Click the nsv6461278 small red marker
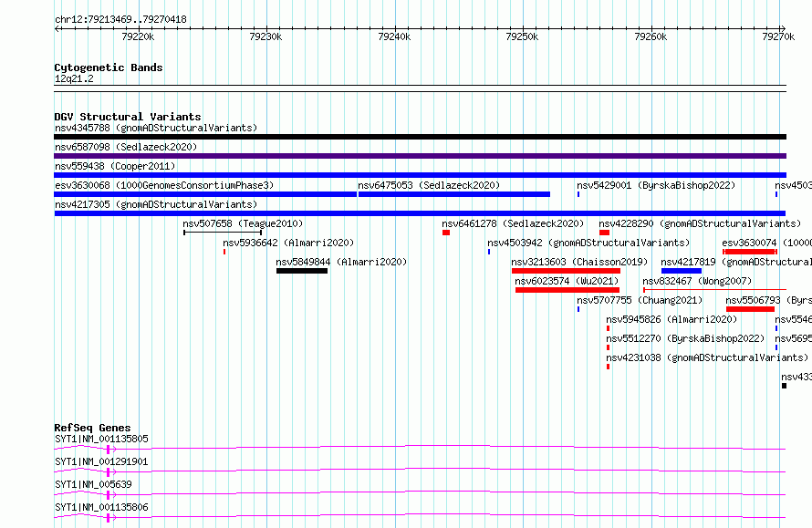Viewport: 812px width, 528px height. point(446,233)
